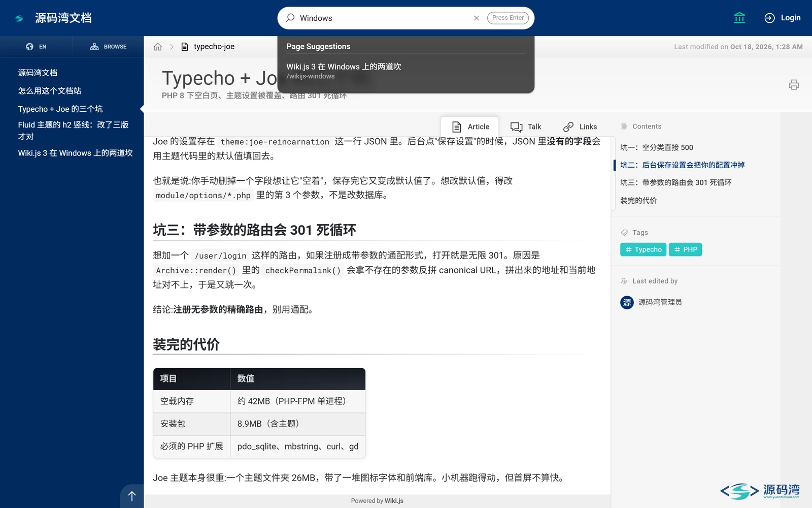Click the search magnifier icon
This screenshot has height=508, width=812.
290,18
